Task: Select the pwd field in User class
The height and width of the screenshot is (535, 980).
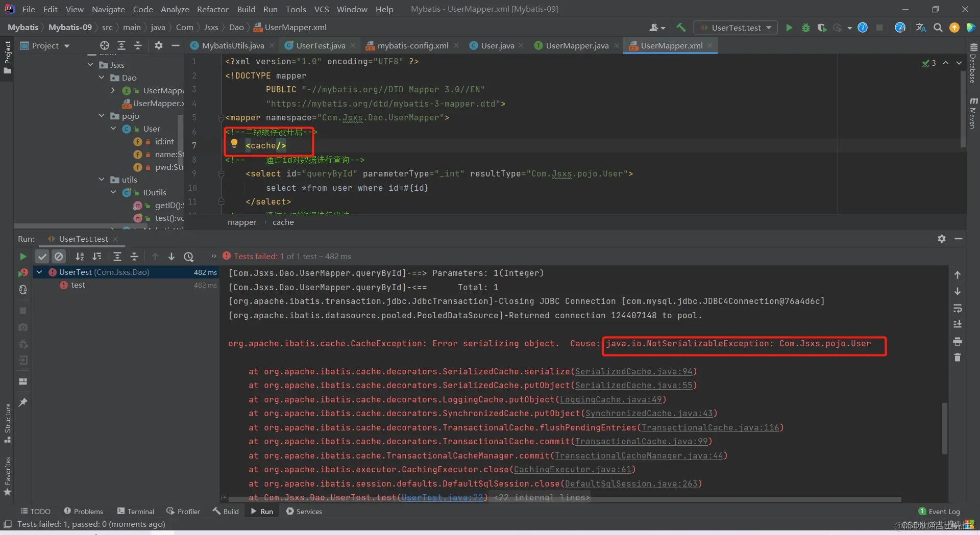Action: tap(158, 167)
